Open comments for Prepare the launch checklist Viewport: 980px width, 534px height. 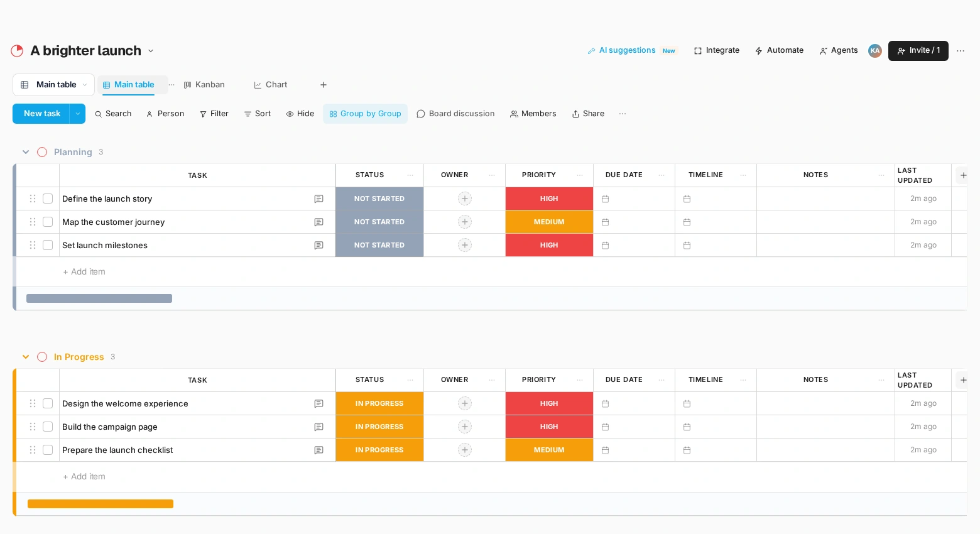point(318,450)
